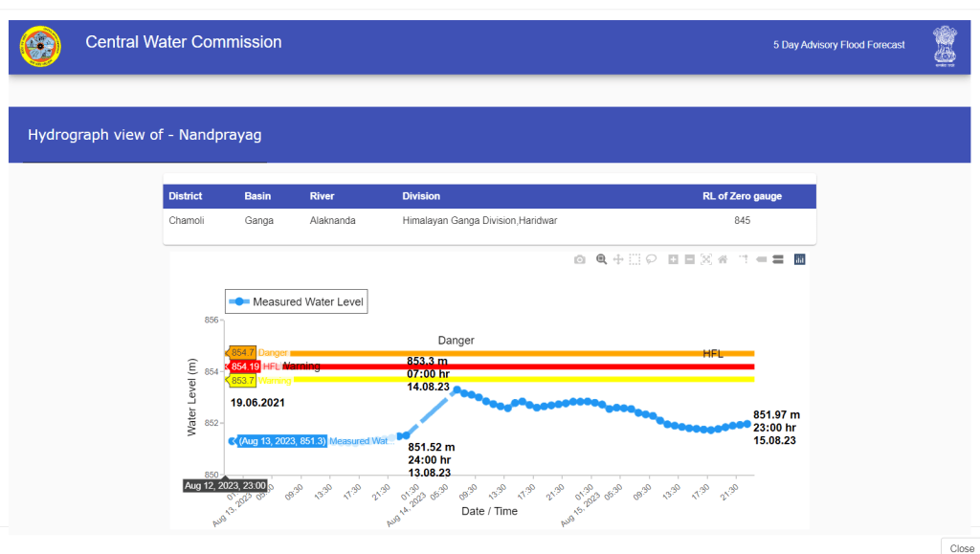Viewport: 980px width, 554px height.
Task: Reset axes with the home icon
Action: pos(723,259)
